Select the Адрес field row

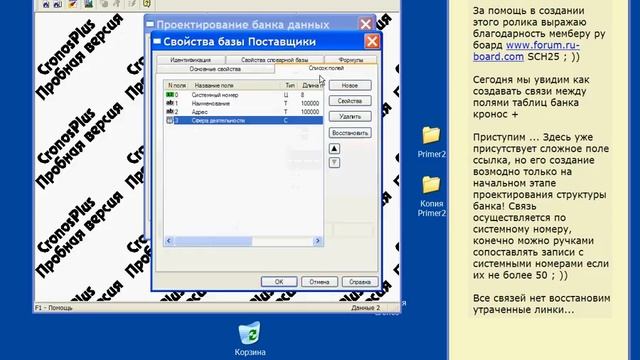243,112
